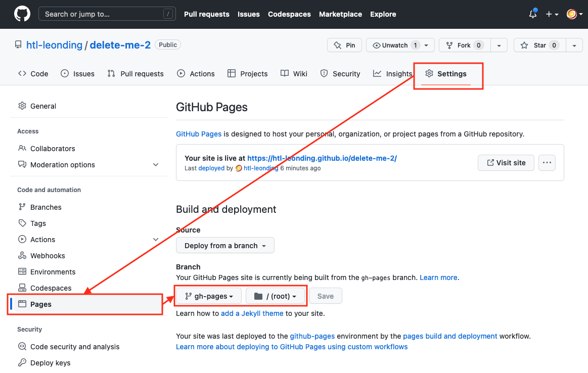Click the General gear icon
This screenshot has width=588, height=373.
pyautogui.click(x=22, y=106)
